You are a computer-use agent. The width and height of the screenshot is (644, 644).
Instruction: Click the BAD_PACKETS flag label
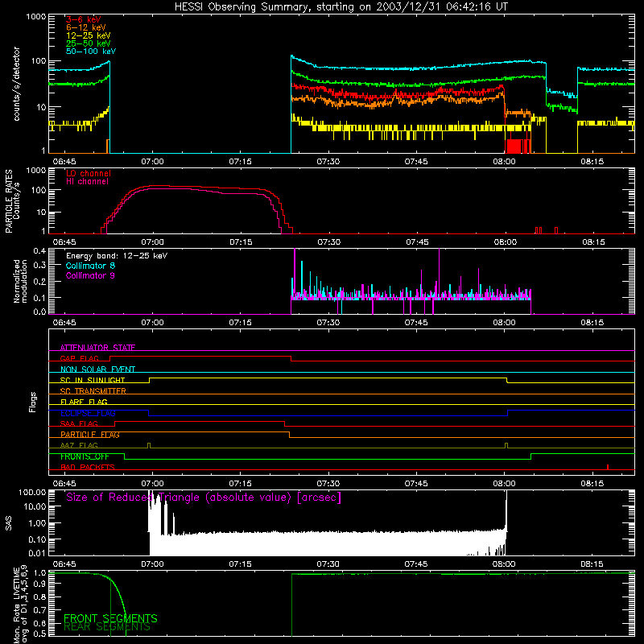click(x=88, y=467)
